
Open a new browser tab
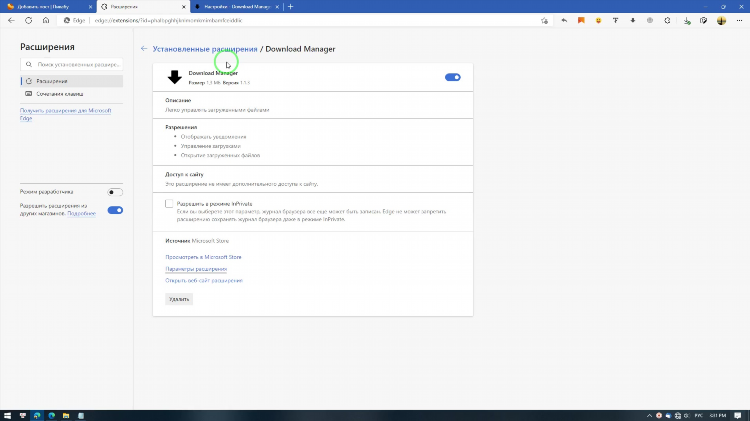pyautogui.click(x=290, y=7)
